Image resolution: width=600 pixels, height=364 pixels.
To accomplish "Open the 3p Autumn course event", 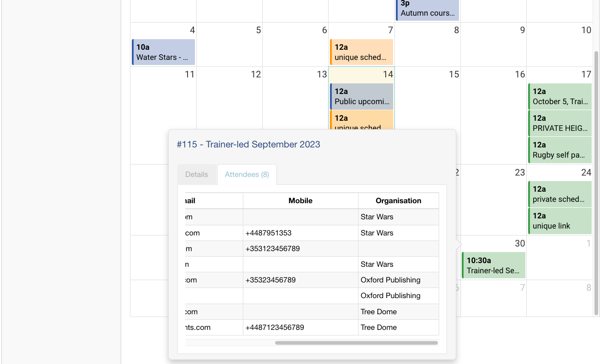I will point(428,10).
